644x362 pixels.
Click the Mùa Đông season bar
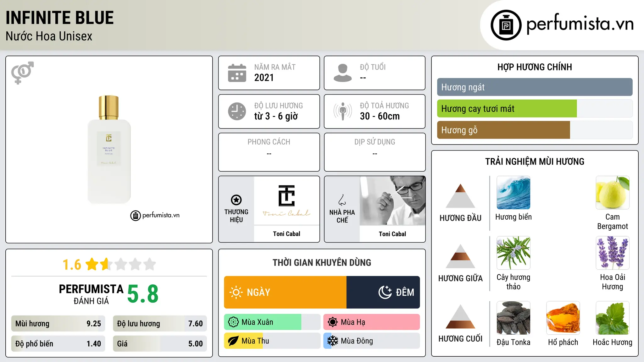click(x=371, y=341)
